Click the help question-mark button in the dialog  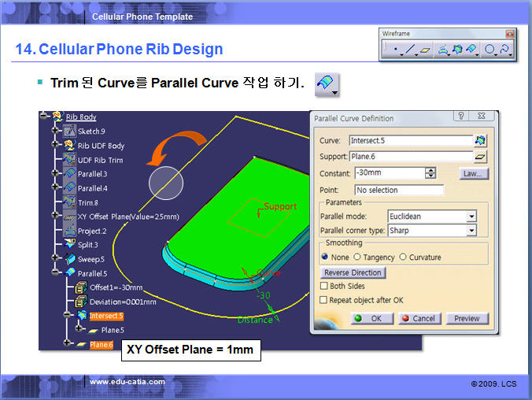click(460, 117)
